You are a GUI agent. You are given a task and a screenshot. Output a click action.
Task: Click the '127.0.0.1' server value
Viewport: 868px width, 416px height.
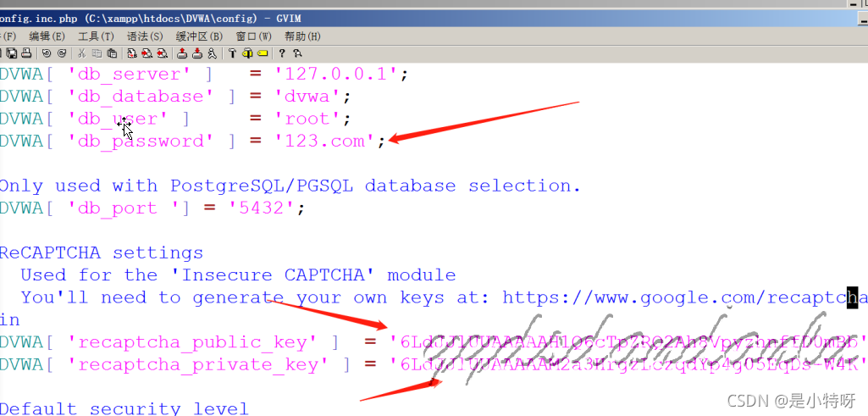coord(336,75)
